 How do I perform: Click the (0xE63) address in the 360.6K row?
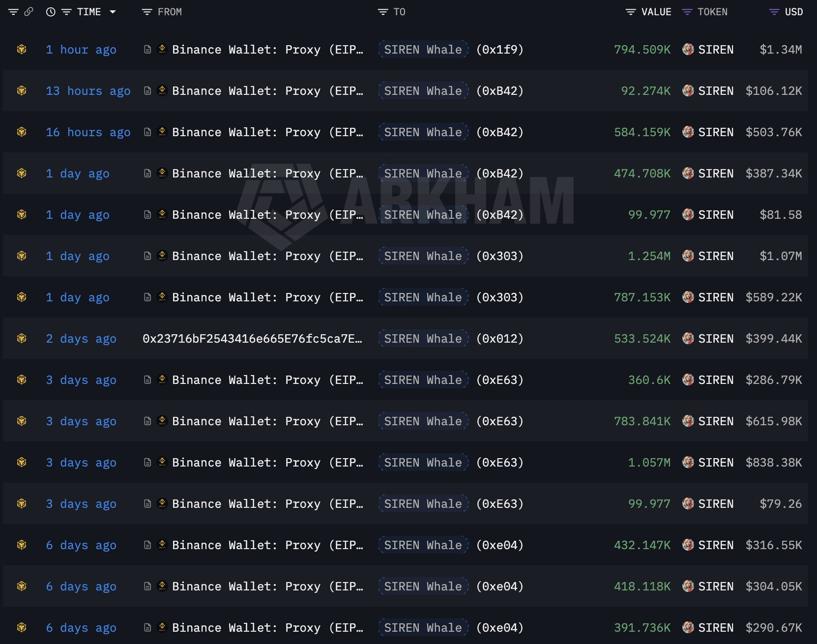(x=500, y=380)
